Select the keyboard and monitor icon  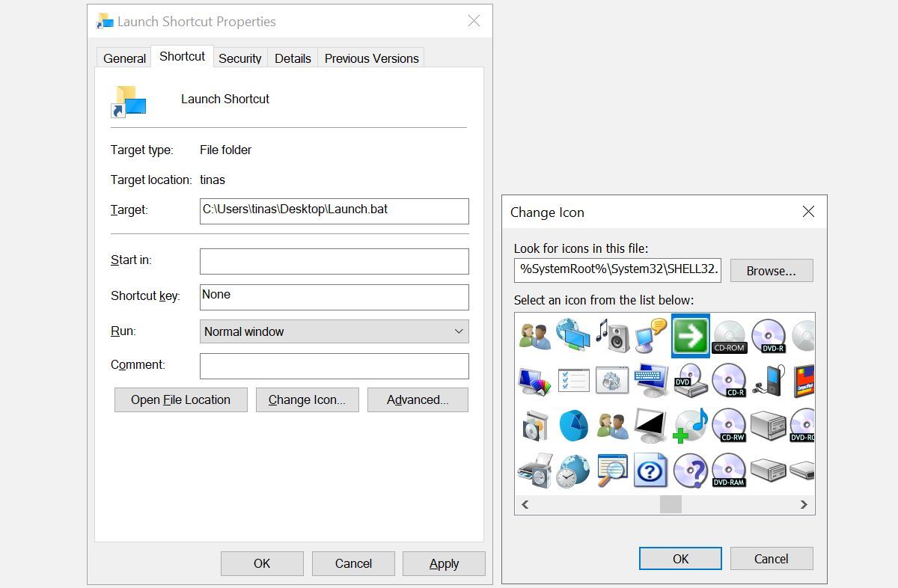tap(651, 380)
